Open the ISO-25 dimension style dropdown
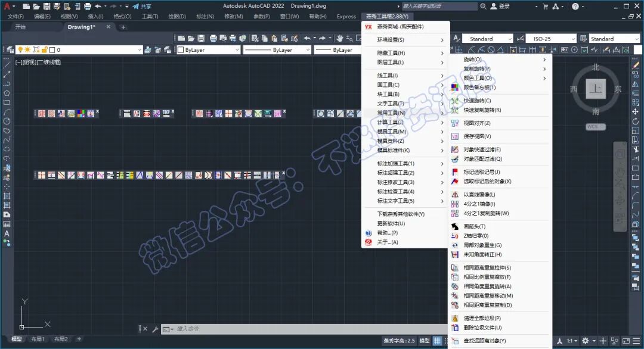Image resolution: width=644 pixels, height=349 pixels. (551, 39)
